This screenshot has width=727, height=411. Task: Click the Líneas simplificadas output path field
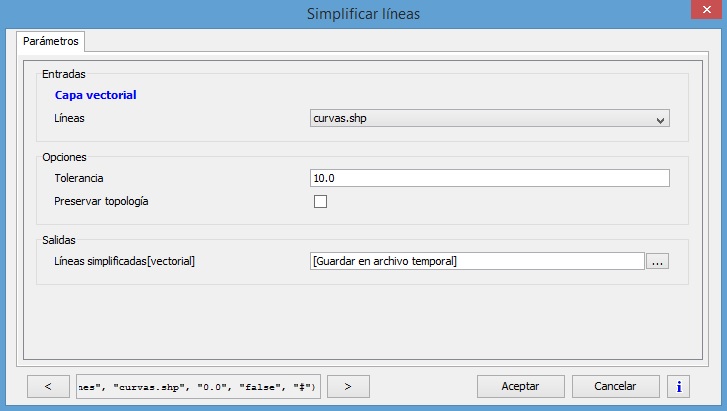(x=477, y=261)
